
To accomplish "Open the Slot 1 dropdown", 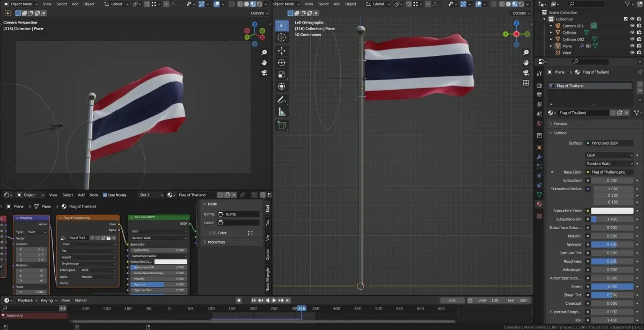I will pyautogui.click(x=151, y=195).
